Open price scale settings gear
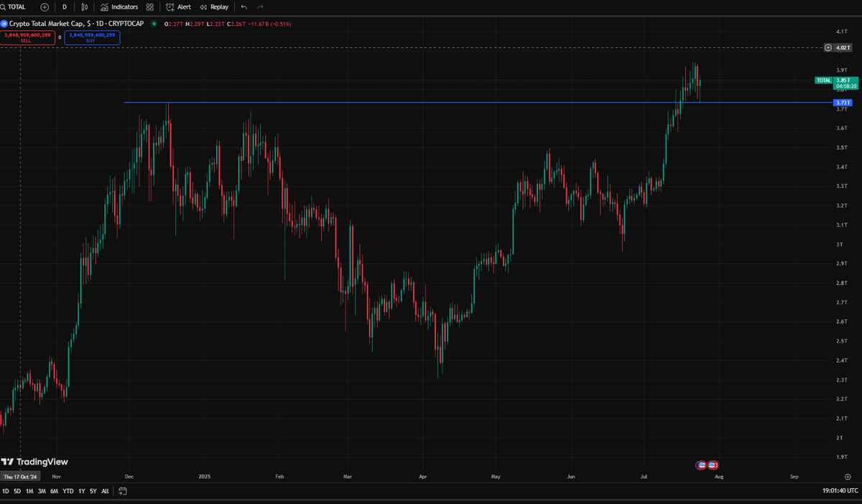 click(848, 476)
